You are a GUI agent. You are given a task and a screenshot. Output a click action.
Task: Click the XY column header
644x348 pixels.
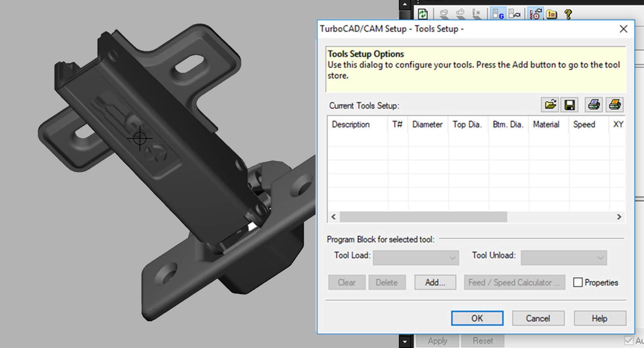coord(617,125)
